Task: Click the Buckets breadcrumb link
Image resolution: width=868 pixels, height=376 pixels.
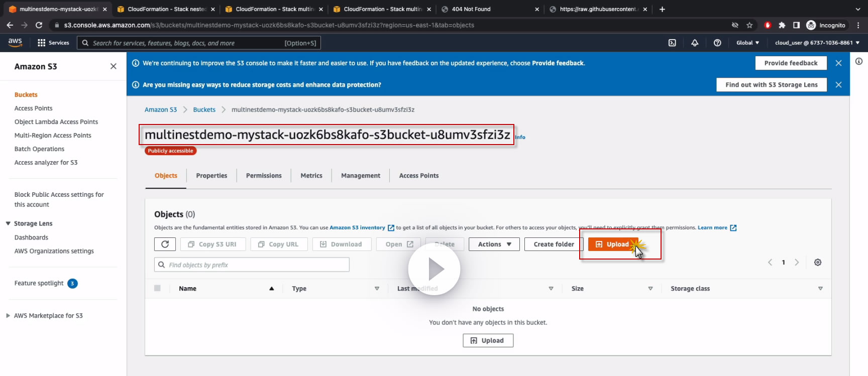Action: [x=204, y=110]
